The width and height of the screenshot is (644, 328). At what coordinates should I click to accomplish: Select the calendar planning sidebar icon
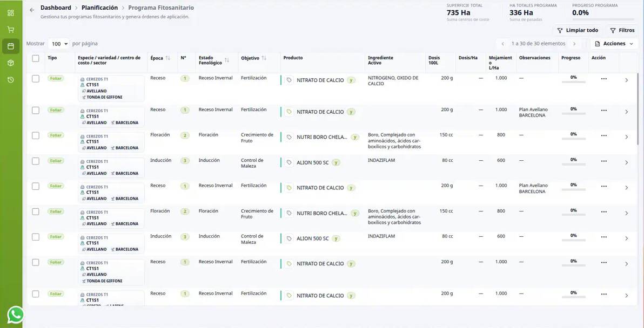coord(11,46)
